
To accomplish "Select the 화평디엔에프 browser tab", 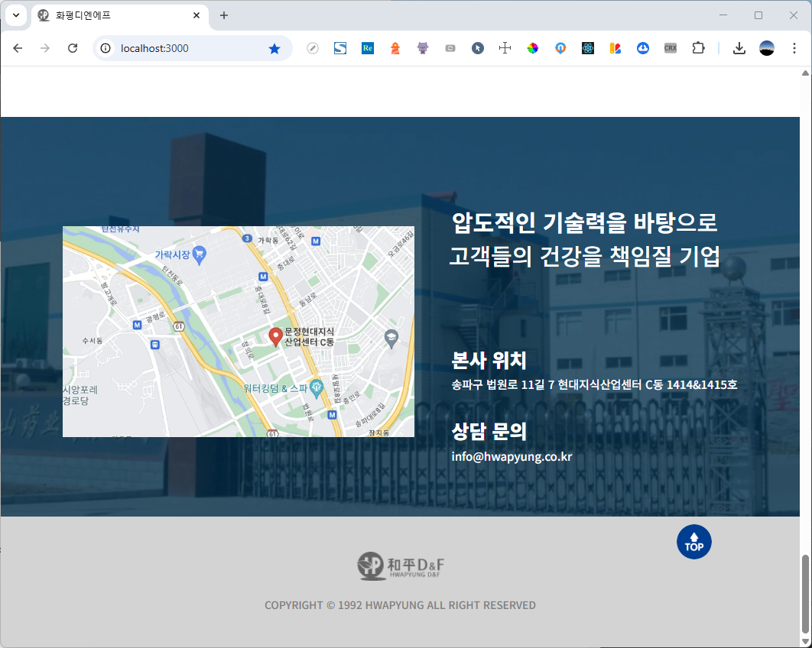I will tap(115, 15).
